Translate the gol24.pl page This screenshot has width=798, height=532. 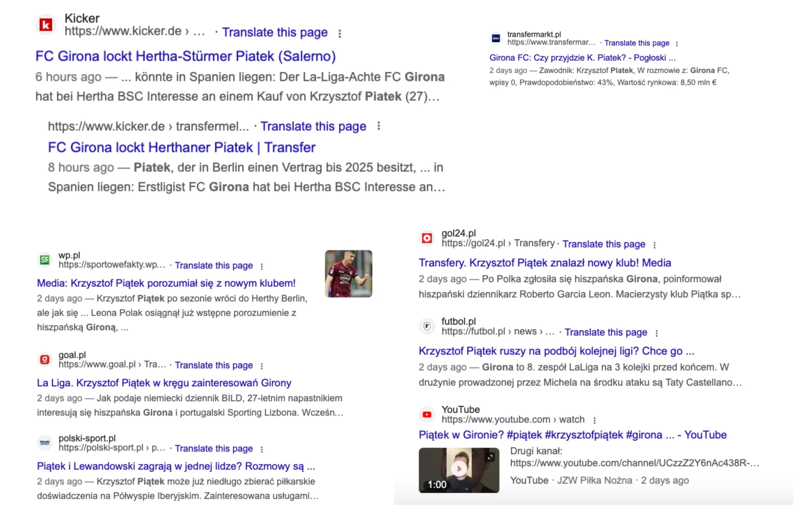(604, 244)
